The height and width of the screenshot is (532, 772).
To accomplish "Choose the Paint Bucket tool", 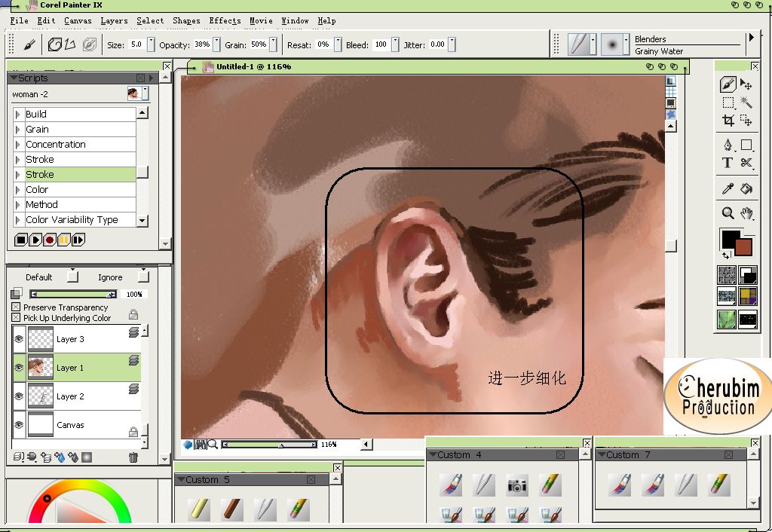I will click(x=746, y=188).
